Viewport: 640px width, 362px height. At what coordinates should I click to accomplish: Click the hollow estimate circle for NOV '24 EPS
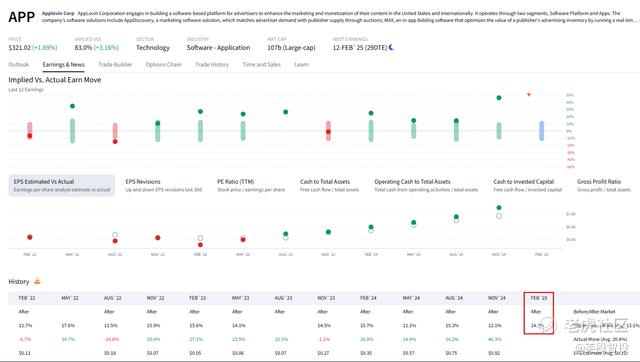[x=499, y=216]
